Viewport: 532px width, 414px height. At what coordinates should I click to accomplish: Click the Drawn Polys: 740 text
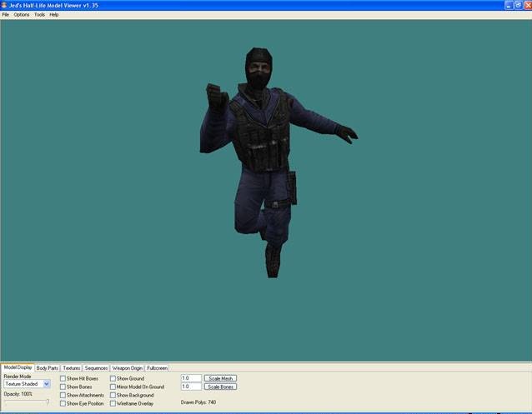tap(198, 402)
